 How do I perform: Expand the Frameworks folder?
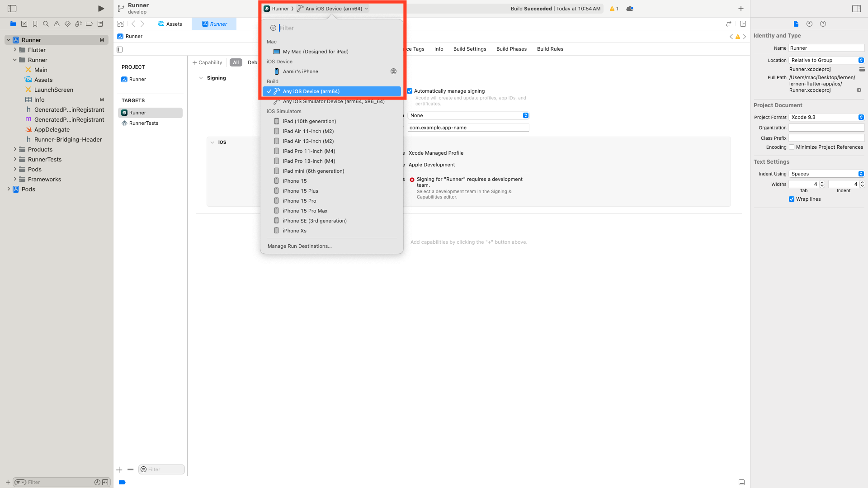(15, 179)
